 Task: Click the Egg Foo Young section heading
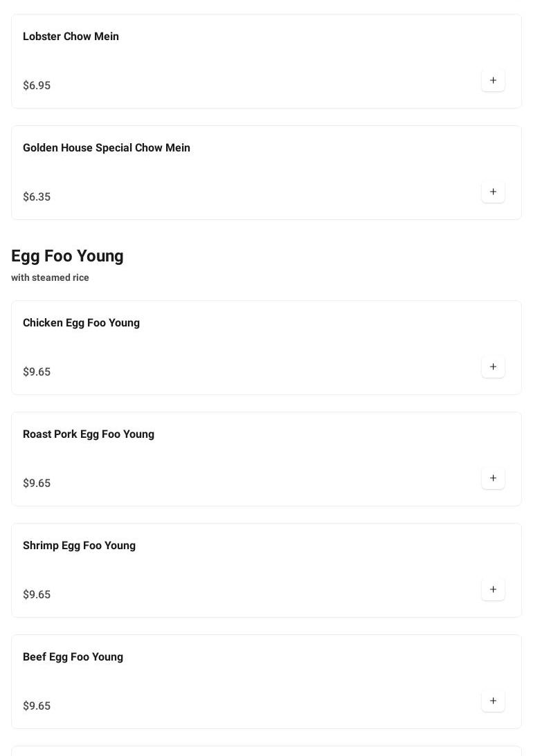click(67, 256)
